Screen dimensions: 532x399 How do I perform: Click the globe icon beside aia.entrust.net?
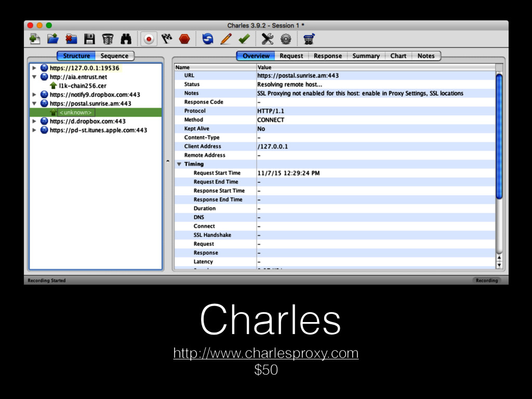tap(44, 77)
